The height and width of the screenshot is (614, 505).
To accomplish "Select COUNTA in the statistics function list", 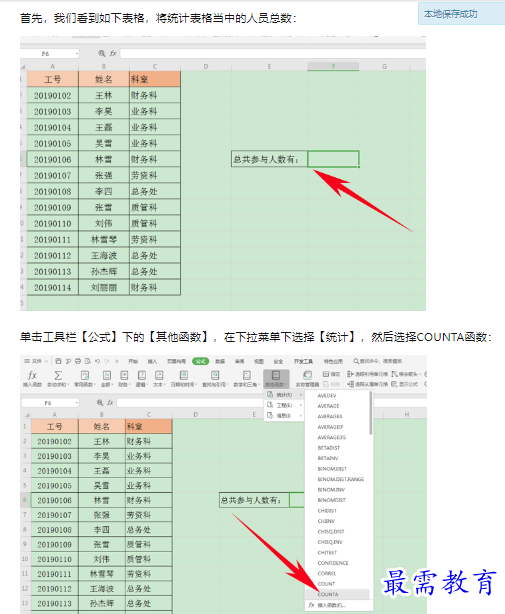I will (x=337, y=594).
